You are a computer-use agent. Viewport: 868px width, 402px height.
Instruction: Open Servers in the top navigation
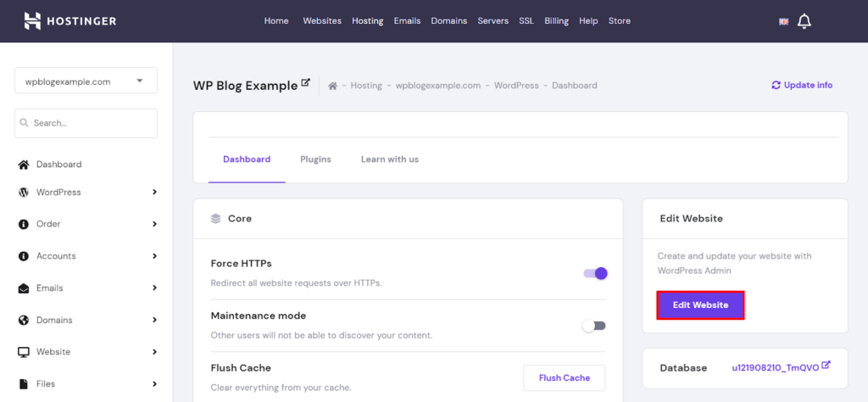click(x=493, y=21)
